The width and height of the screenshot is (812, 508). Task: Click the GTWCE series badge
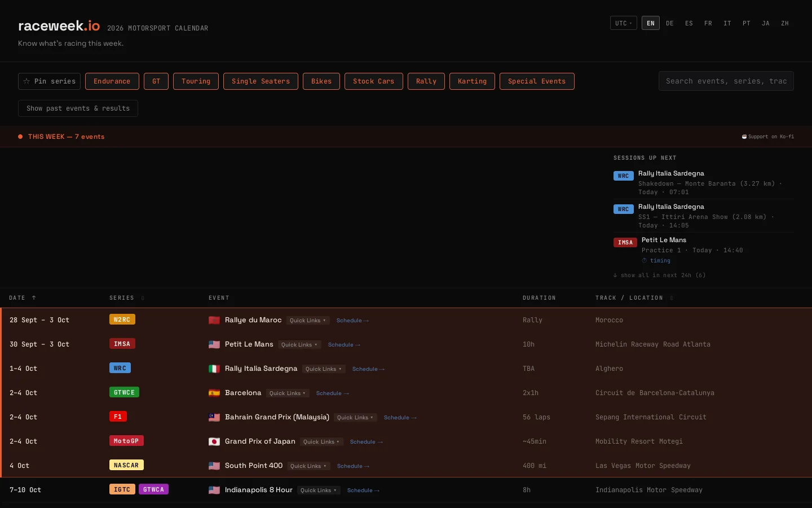(124, 392)
